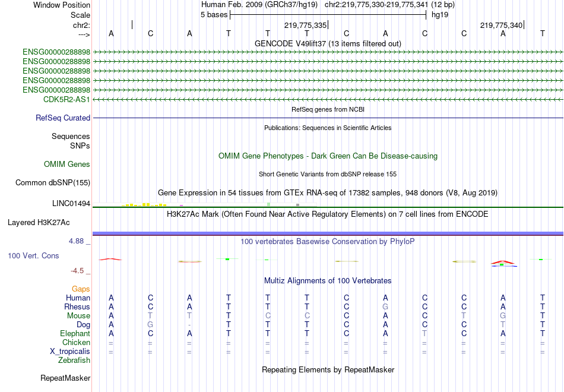Click the gap dash in Dog row

pos(189,325)
